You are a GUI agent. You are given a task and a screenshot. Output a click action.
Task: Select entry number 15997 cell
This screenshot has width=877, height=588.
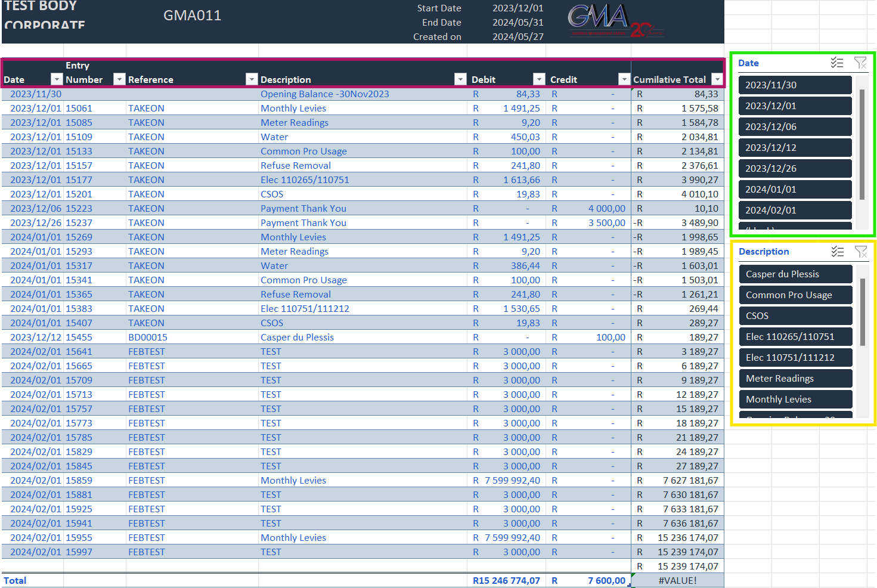point(94,552)
